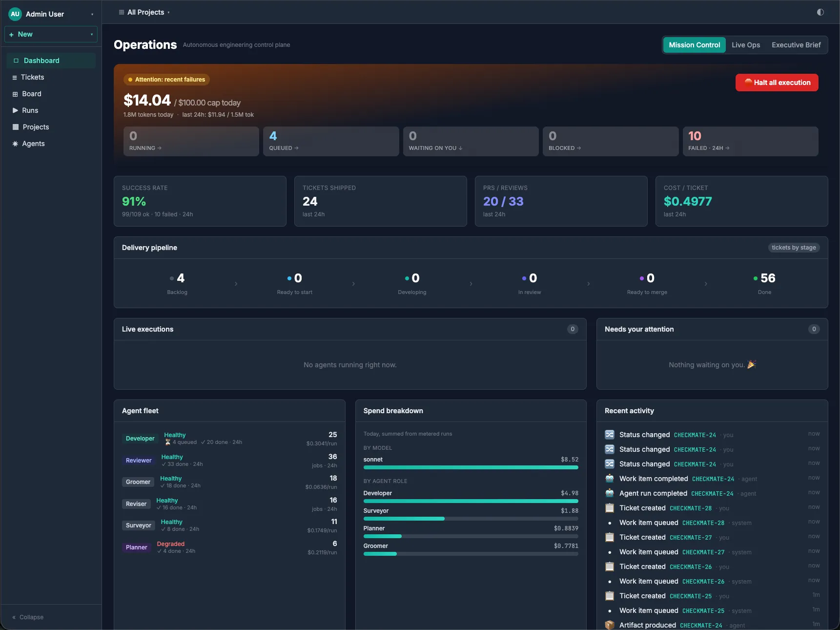Click the Ticket created CHECKMATE-25 clipboard icon
This screenshot has height=630, width=840.
(x=610, y=596)
